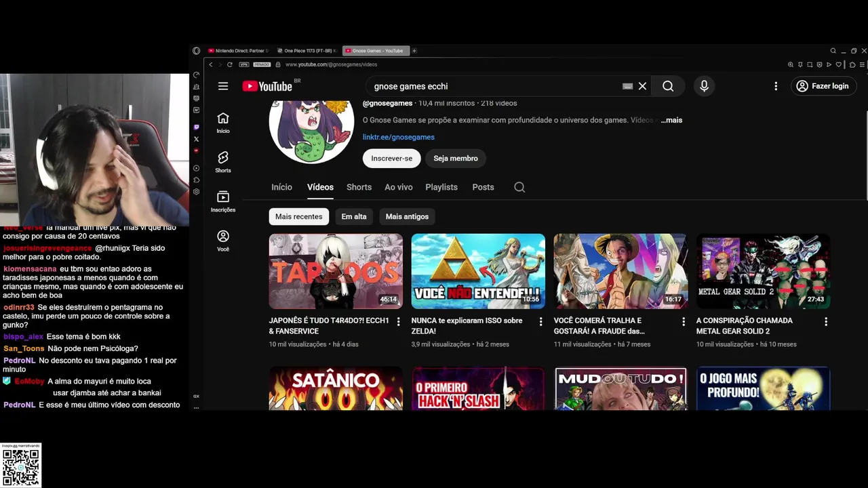Switch to the Playlists channel tab
The image size is (868, 488).
pos(441,187)
